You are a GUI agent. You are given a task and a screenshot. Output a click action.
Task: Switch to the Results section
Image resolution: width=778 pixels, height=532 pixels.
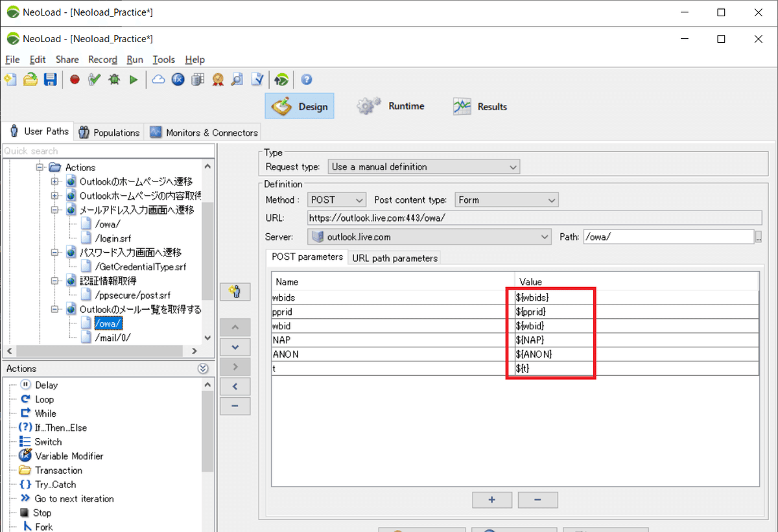(480, 106)
